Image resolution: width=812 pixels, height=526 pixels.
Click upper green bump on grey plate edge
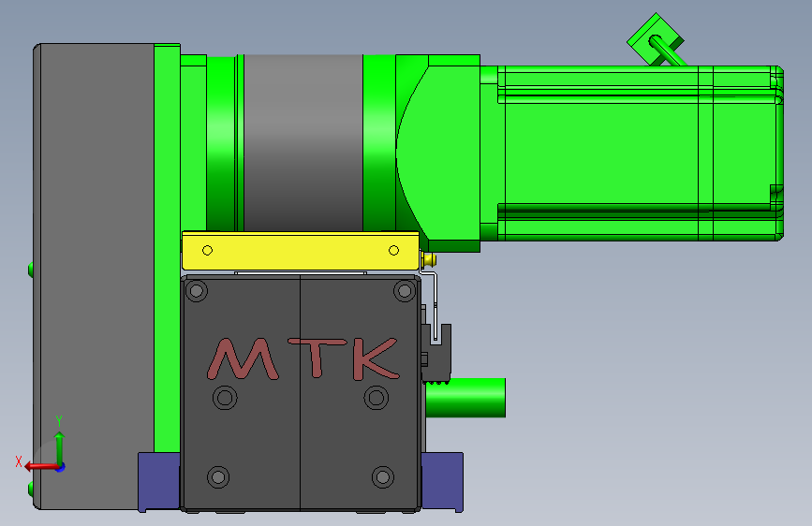pyautogui.click(x=31, y=270)
